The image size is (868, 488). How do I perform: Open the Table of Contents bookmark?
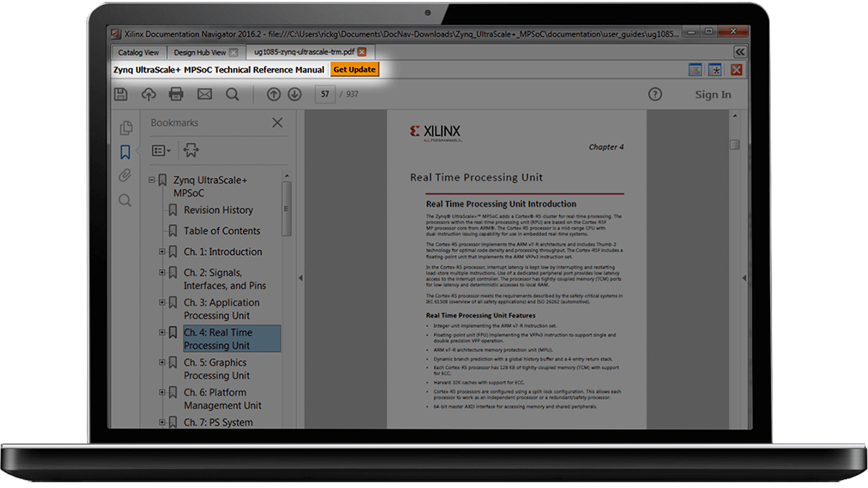[222, 231]
